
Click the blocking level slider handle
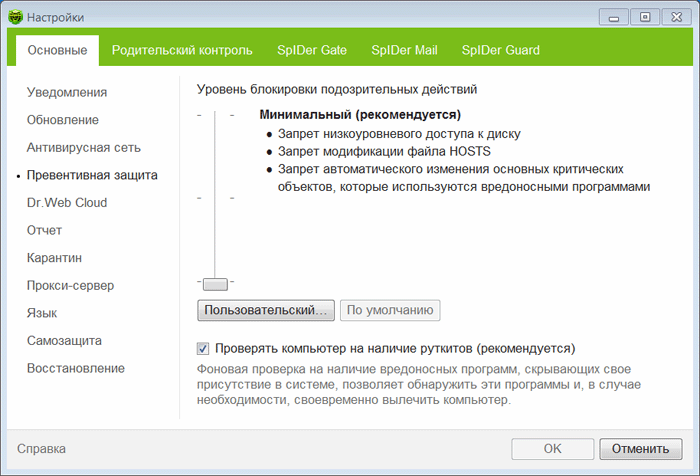pyautogui.click(x=215, y=284)
